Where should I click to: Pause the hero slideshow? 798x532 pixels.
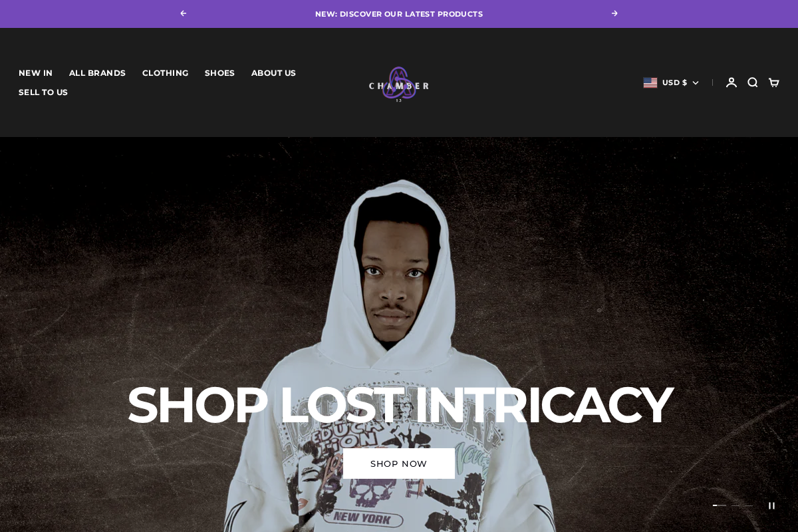[771, 505]
